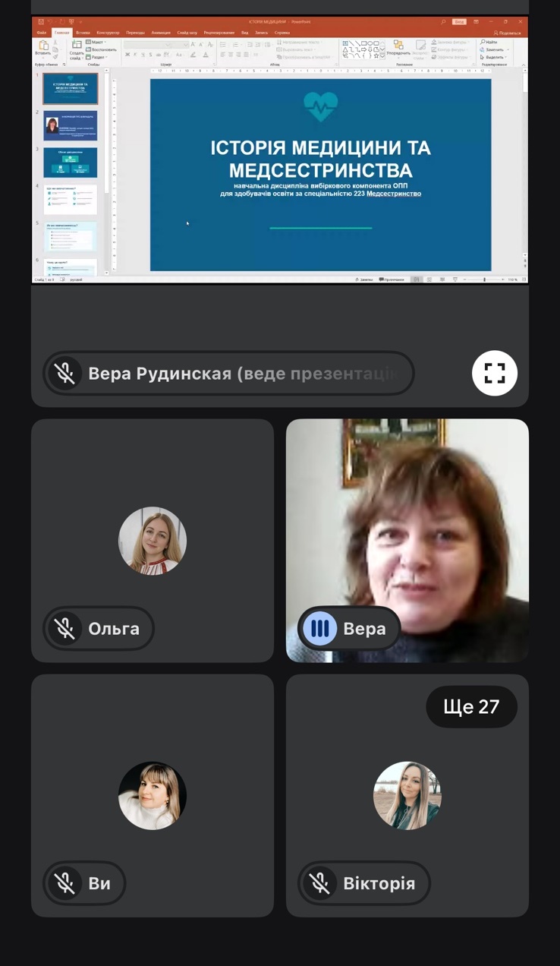
Task: Open Вікторія's round profile avatar
Action: click(x=407, y=796)
